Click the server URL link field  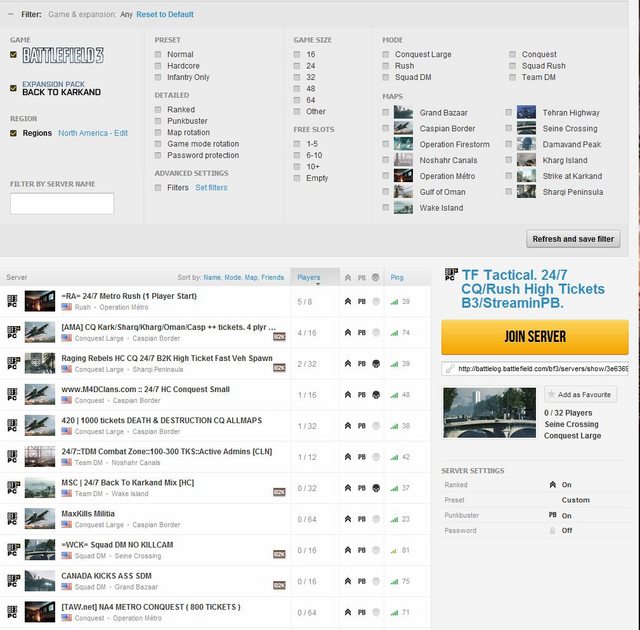(x=535, y=369)
